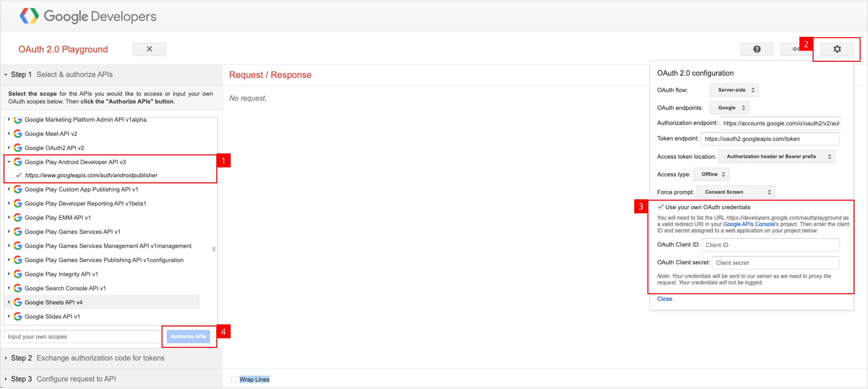Select Google Play EMM API v1 row
Viewport: 868px width, 389px height.
tap(102, 218)
